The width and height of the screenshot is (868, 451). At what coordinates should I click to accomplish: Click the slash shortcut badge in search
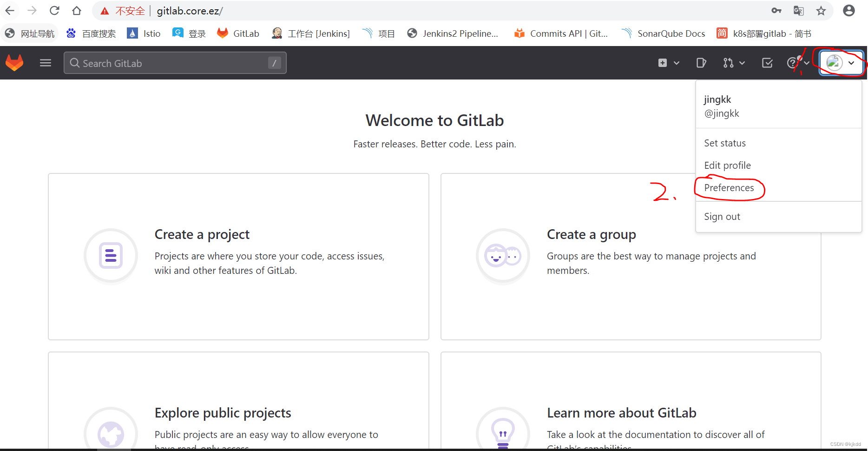[x=275, y=63]
